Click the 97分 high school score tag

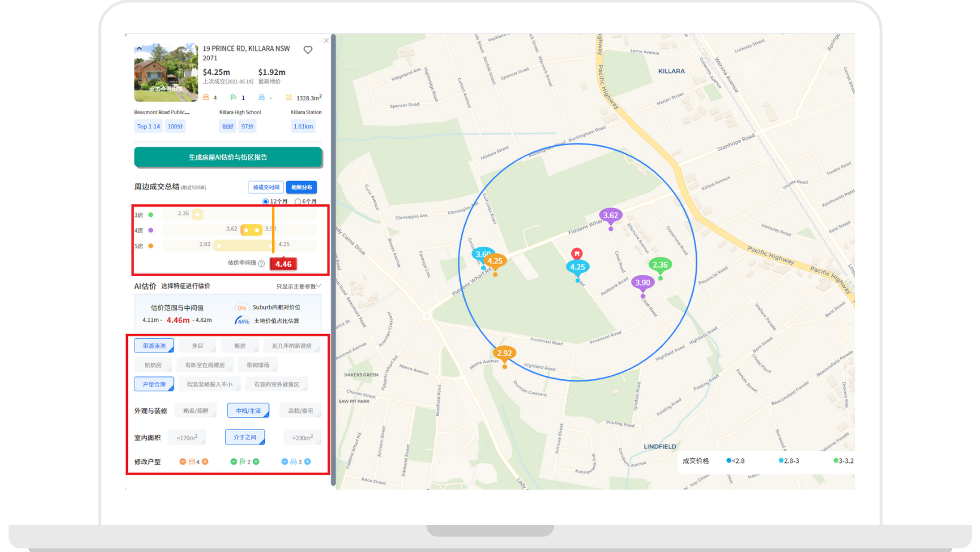click(x=247, y=126)
